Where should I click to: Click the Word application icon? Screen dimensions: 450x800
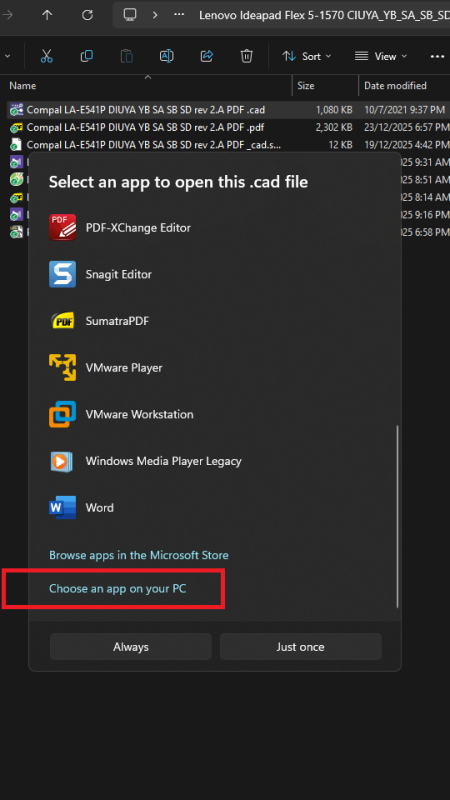(x=62, y=508)
